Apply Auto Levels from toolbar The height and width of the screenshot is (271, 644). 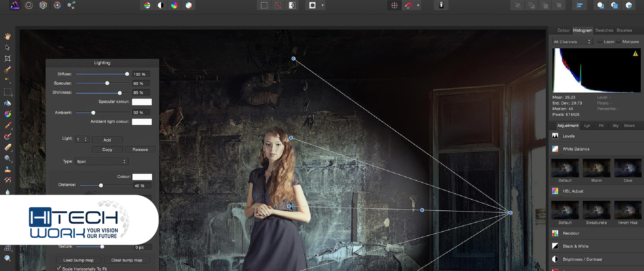[147, 5]
